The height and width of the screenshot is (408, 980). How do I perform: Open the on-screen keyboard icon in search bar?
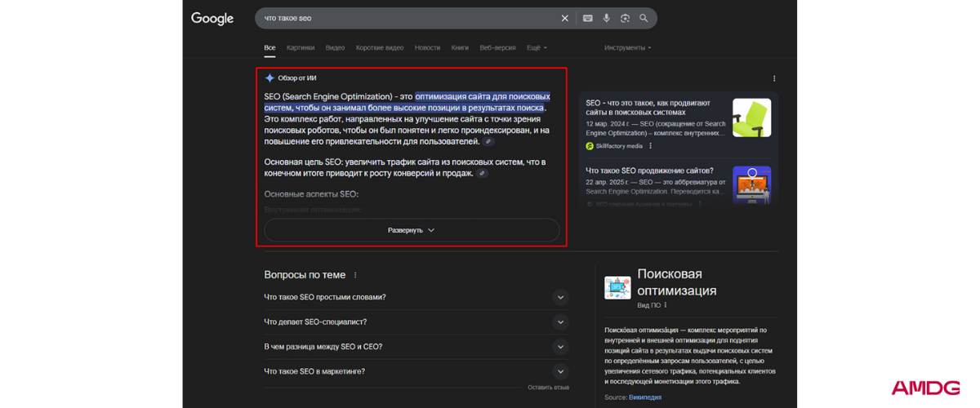pos(587,18)
